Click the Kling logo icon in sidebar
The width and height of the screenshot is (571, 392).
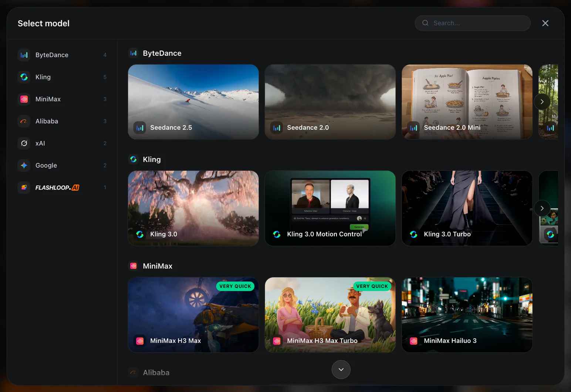24,77
